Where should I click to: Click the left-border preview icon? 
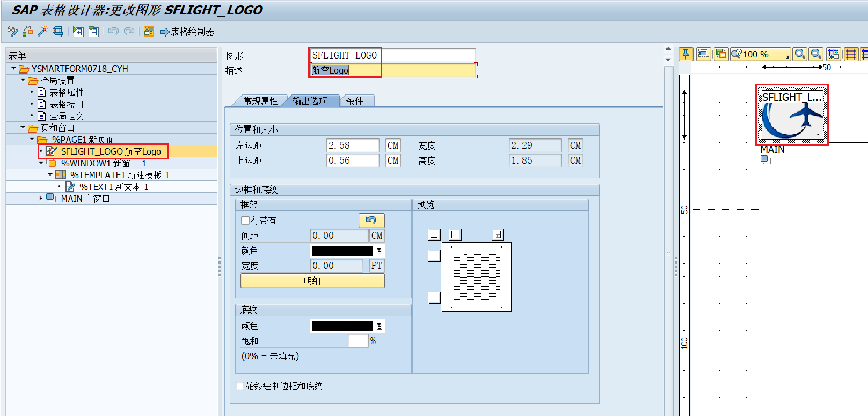tap(455, 235)
